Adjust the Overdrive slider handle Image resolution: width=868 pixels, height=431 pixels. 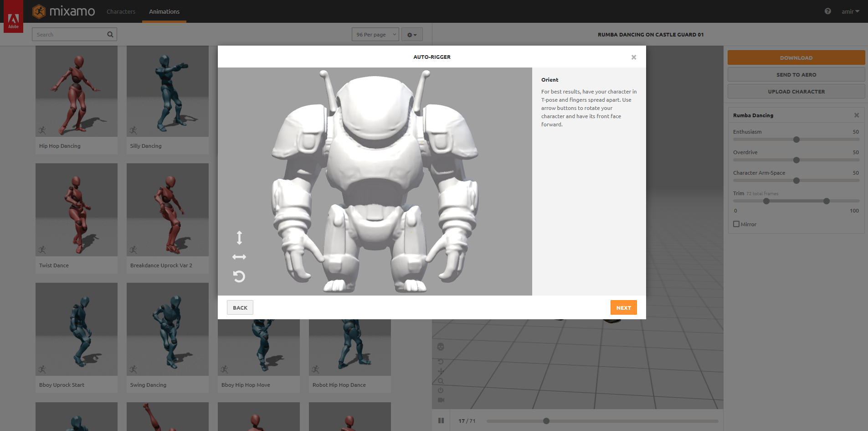[796, 160]
